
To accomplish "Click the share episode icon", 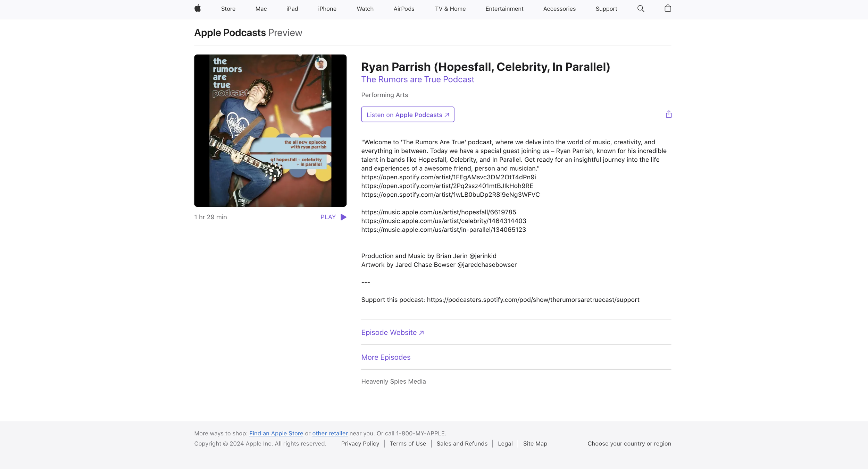I will pyautogui.click(x=669, y=114).
